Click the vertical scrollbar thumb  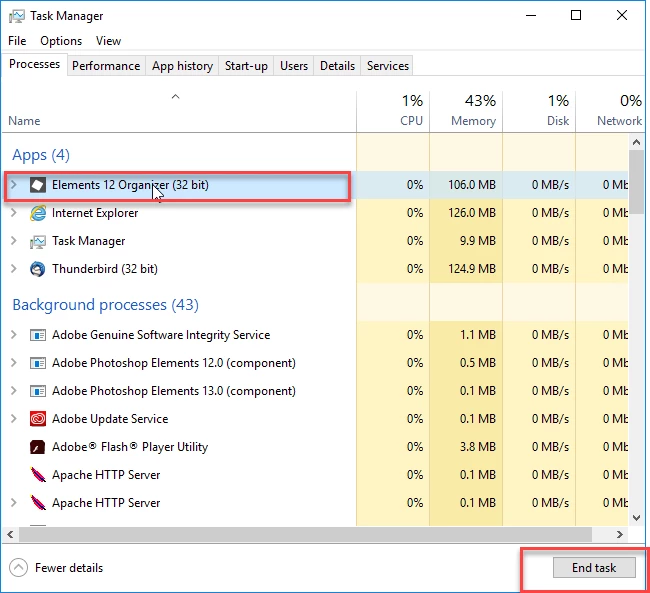(x=636, y=182)
